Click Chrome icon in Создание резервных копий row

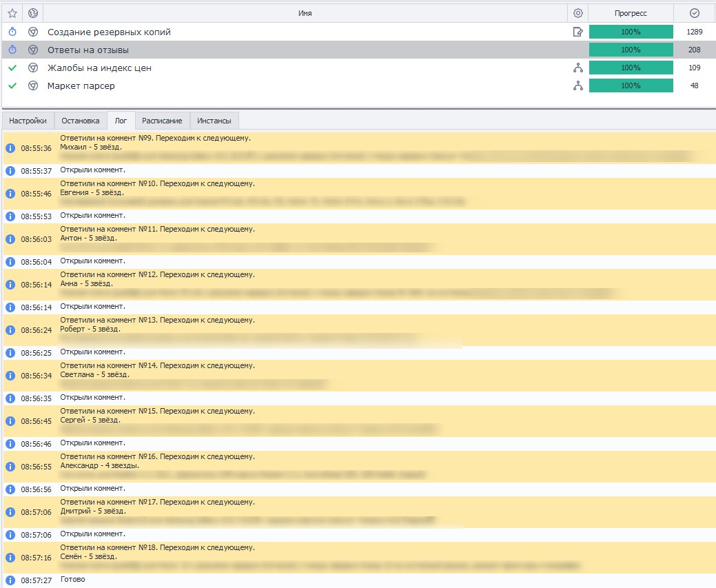point(33,32)
